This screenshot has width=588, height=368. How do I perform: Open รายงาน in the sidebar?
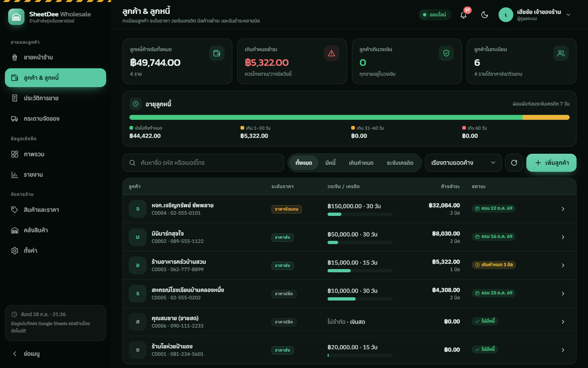tap(56, 175)
